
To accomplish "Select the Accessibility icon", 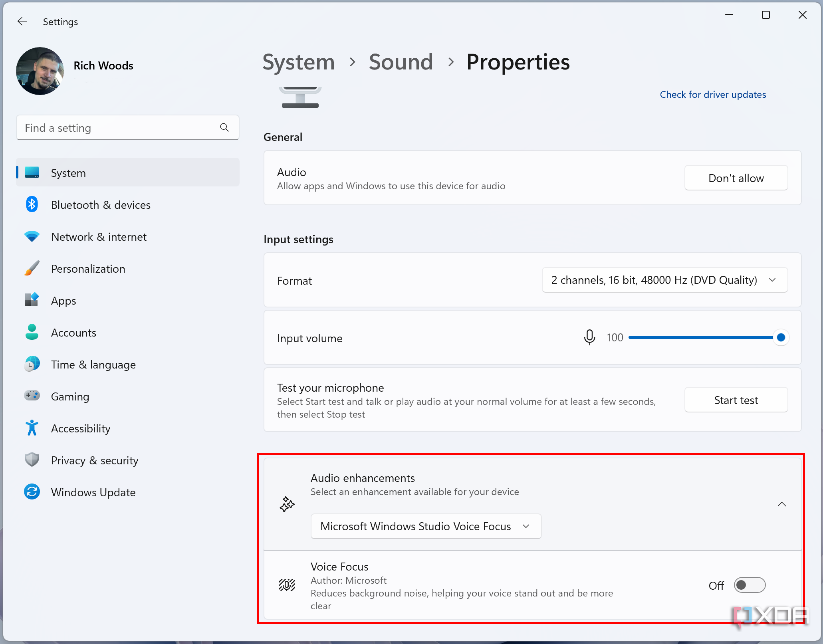I will pyautogui.click(x=32, y=428).
